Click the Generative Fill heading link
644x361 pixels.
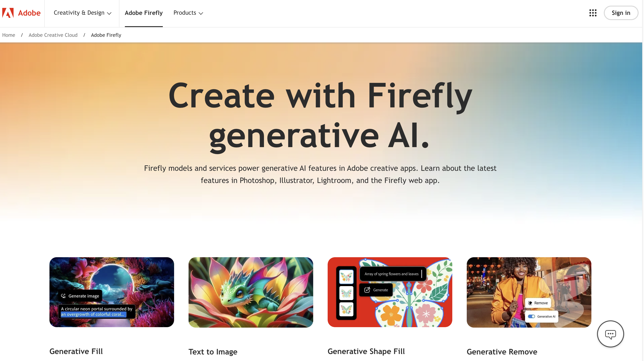76,351
